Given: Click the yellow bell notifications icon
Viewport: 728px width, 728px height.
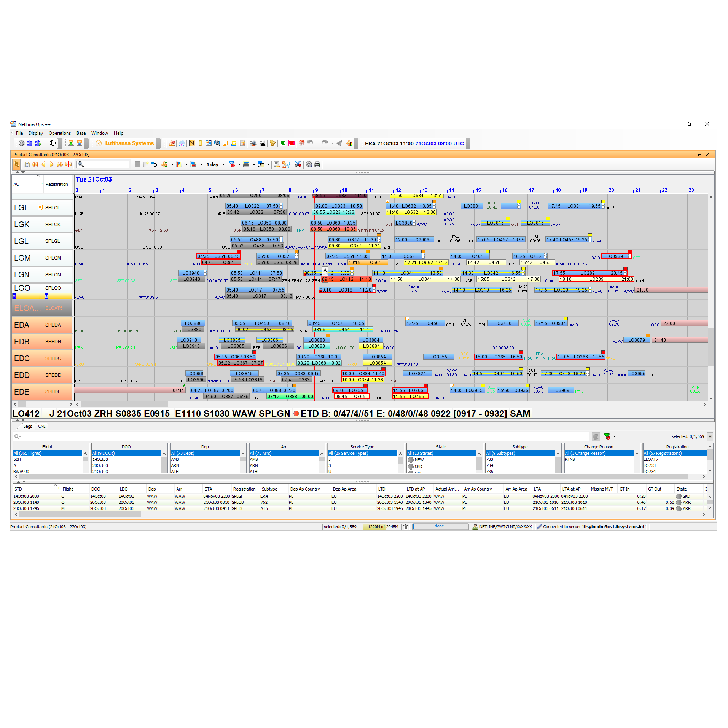Looking at the screenshot, I should click(x=272, y=143).
